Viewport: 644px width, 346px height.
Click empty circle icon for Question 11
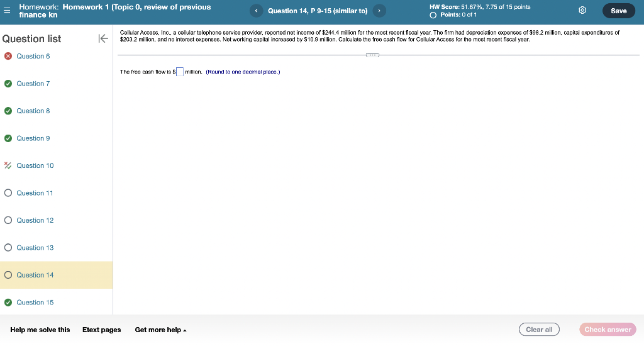(8, 193)
